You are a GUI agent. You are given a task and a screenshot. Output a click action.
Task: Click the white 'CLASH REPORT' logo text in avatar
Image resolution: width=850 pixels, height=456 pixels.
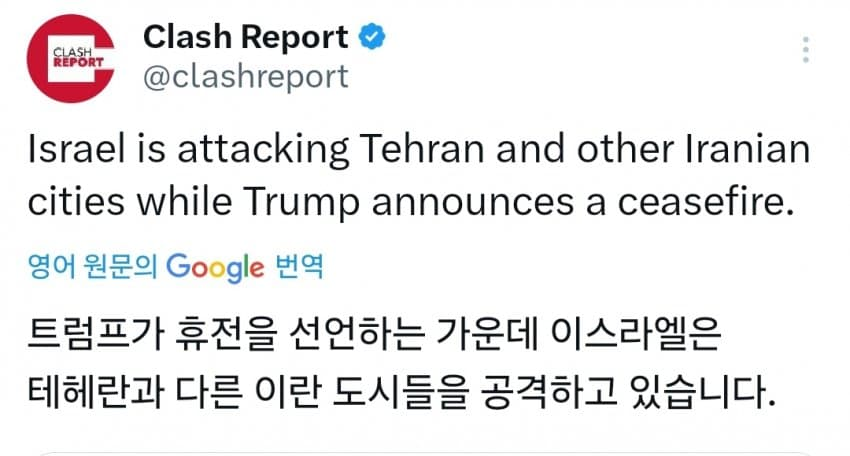(x=78, y=57)
